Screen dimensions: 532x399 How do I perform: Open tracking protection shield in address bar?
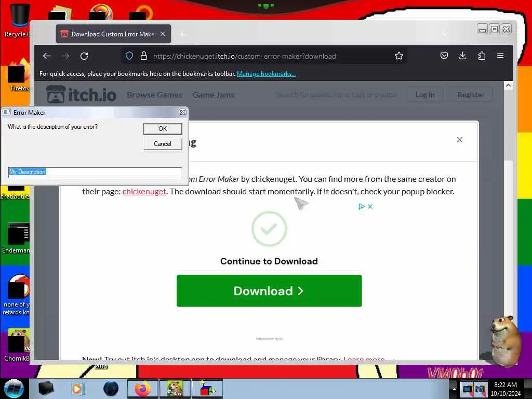tap(129, 56)
